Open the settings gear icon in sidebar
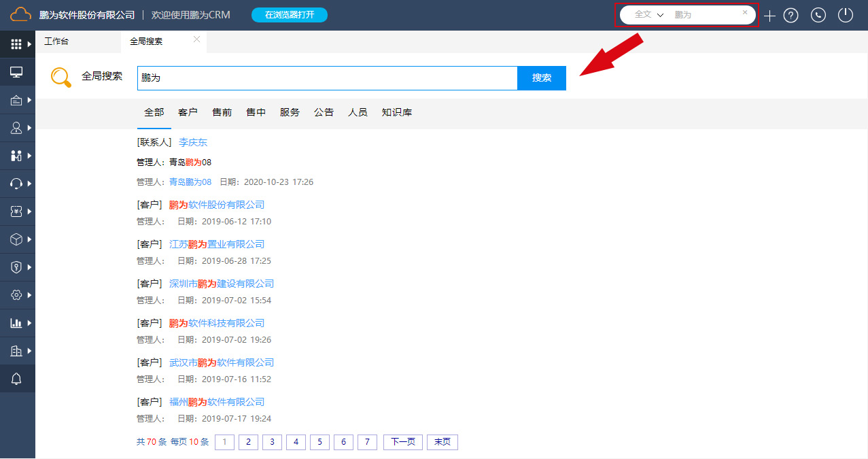This screenshot has width=868, height=459. (x=17, y=295)
